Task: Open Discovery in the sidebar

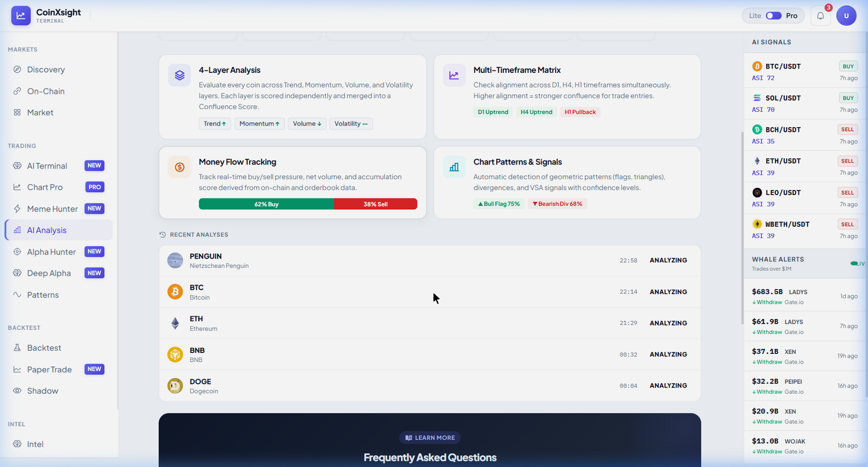Action: [x=59, y=70]
